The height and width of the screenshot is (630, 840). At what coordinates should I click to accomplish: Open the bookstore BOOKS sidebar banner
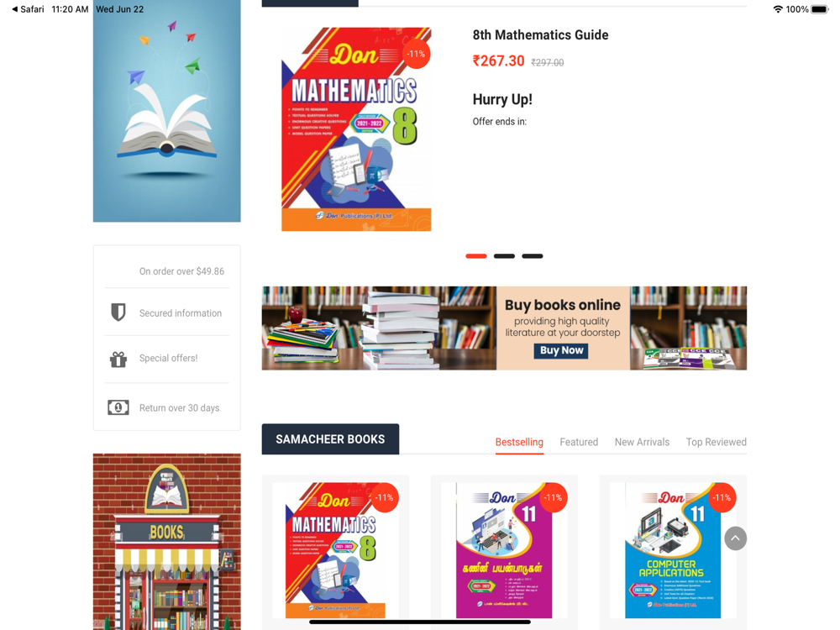tap(166, 542)
